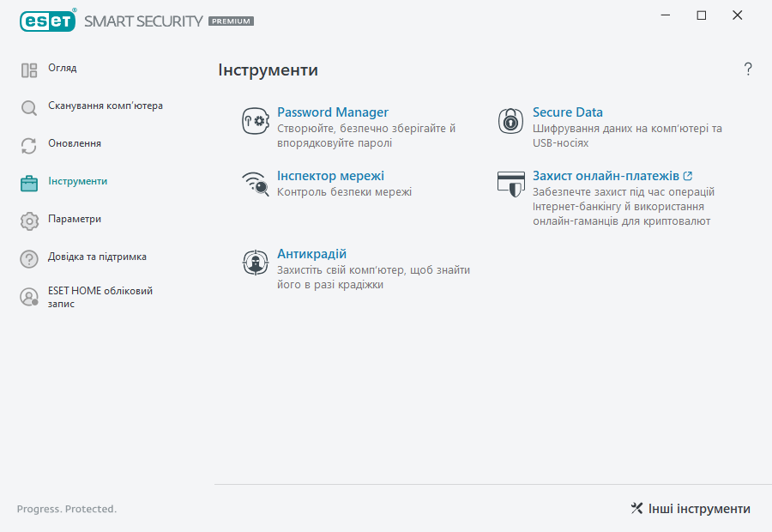Click the ESET logo in the header
Image resolution: width=772 pixels, height=532 pixels.
tap(47, 21)
